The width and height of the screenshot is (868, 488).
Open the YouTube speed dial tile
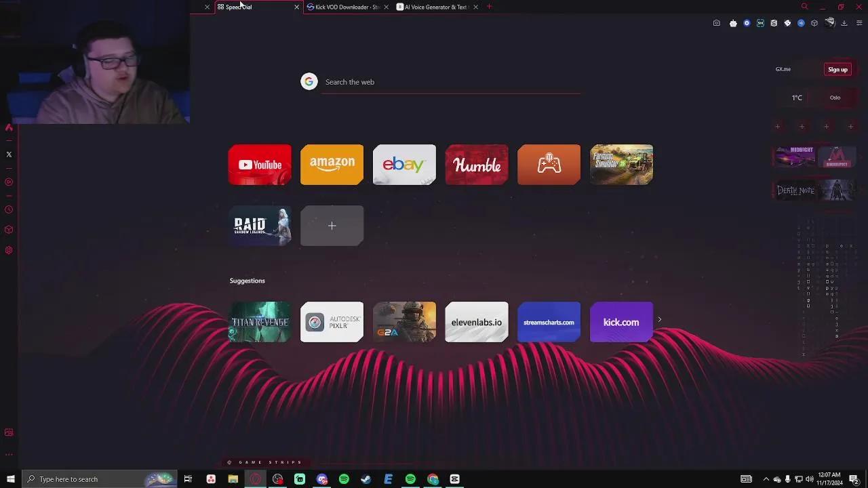(260, 165)
